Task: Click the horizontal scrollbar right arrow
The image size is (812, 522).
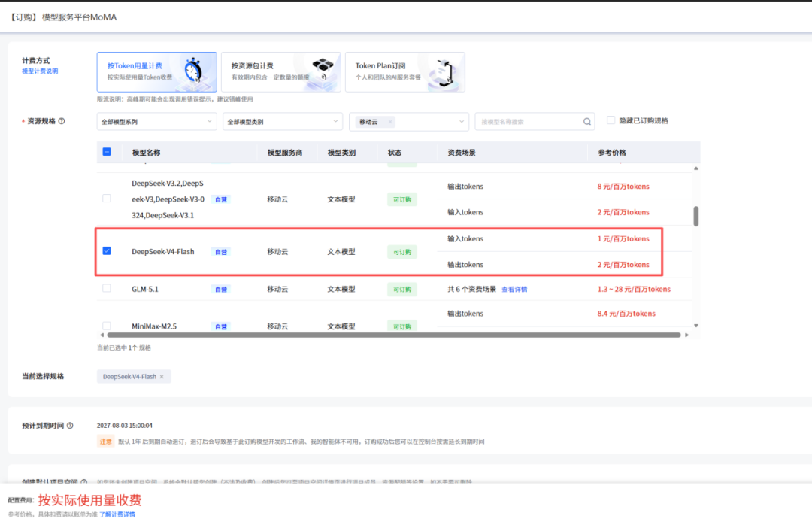Action: coord(686,335)
